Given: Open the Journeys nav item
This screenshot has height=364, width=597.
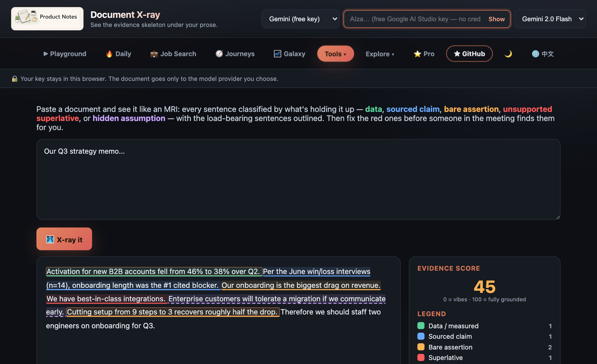Looking at the screenshot, I should coord(235,54).
